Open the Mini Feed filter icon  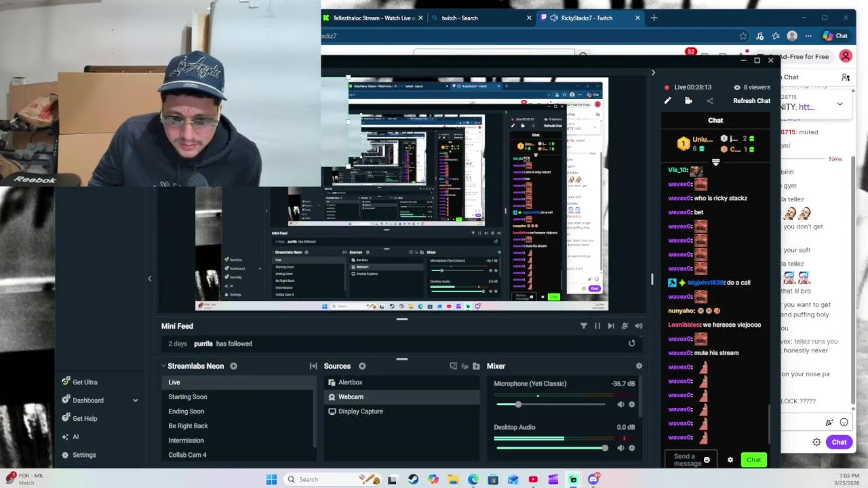click(x=583, y=326)
